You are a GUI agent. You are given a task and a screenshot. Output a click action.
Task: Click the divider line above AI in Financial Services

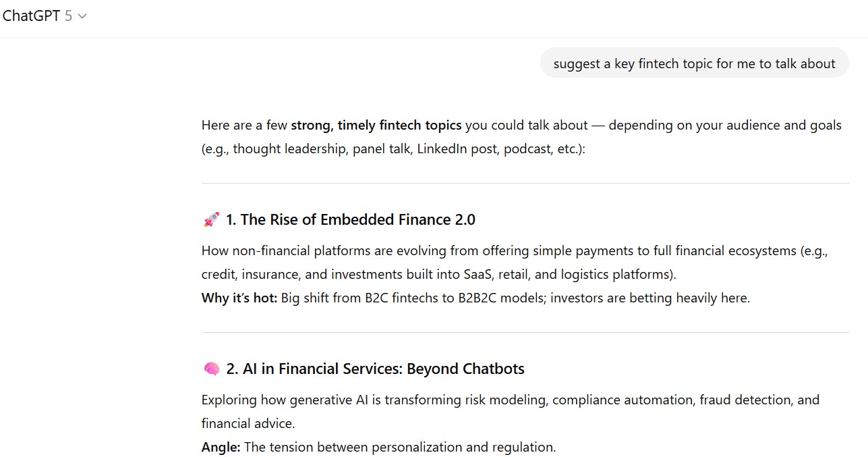[525, 332]
